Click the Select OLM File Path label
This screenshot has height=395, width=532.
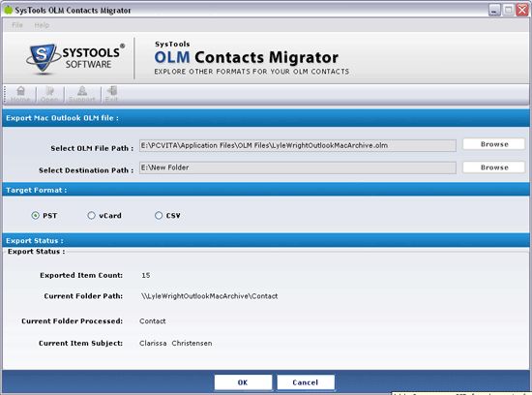coord(92,148)
